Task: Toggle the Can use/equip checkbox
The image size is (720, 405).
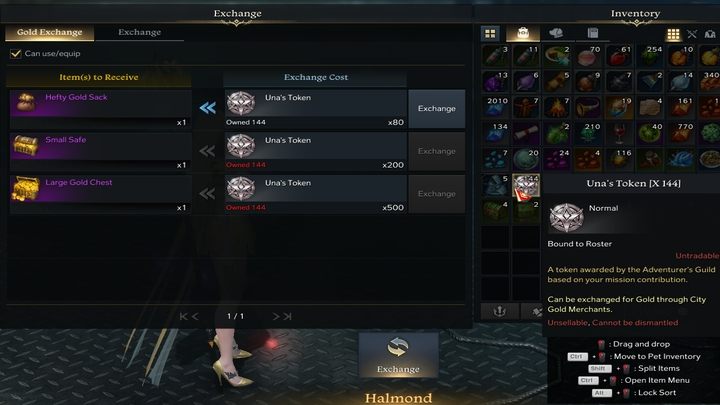Action: click(x=16, y=54)
